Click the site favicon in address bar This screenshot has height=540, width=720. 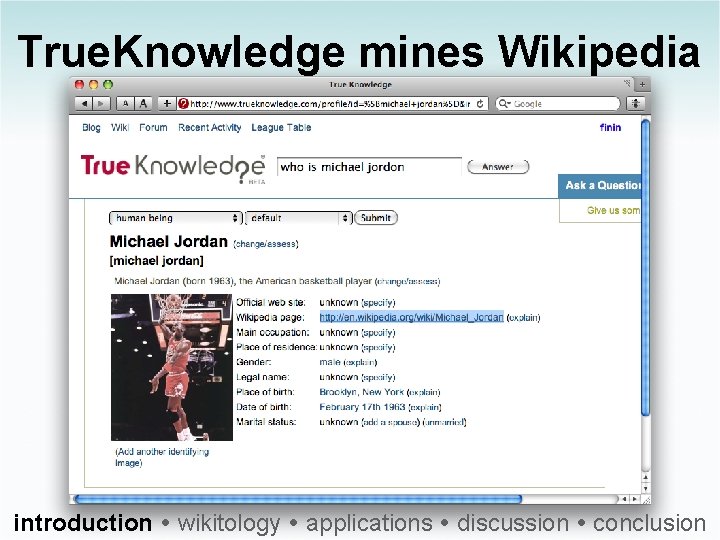pos(183,104)
